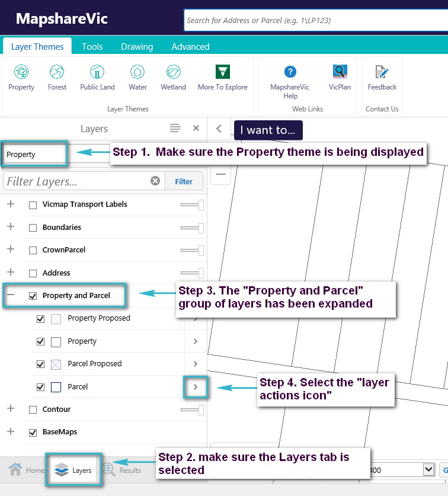
Task: Expand the Boundaries group
Action: click(11, 226)
